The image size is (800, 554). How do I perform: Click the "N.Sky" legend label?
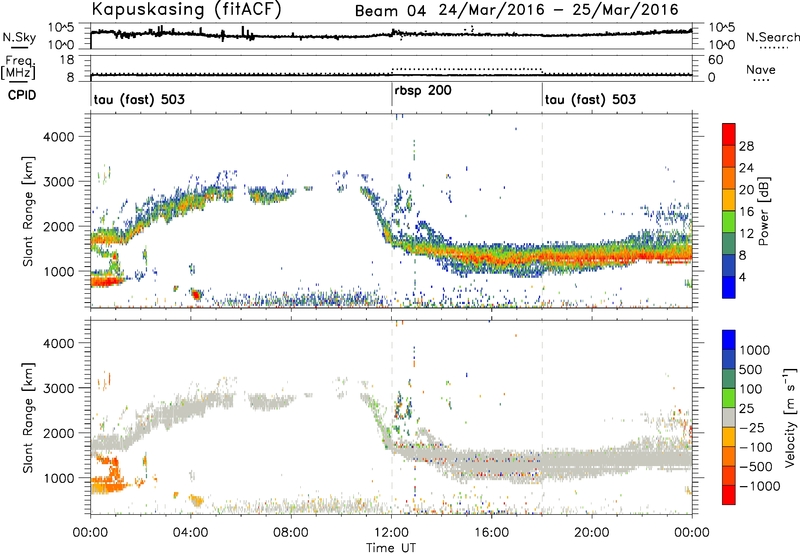19,37
